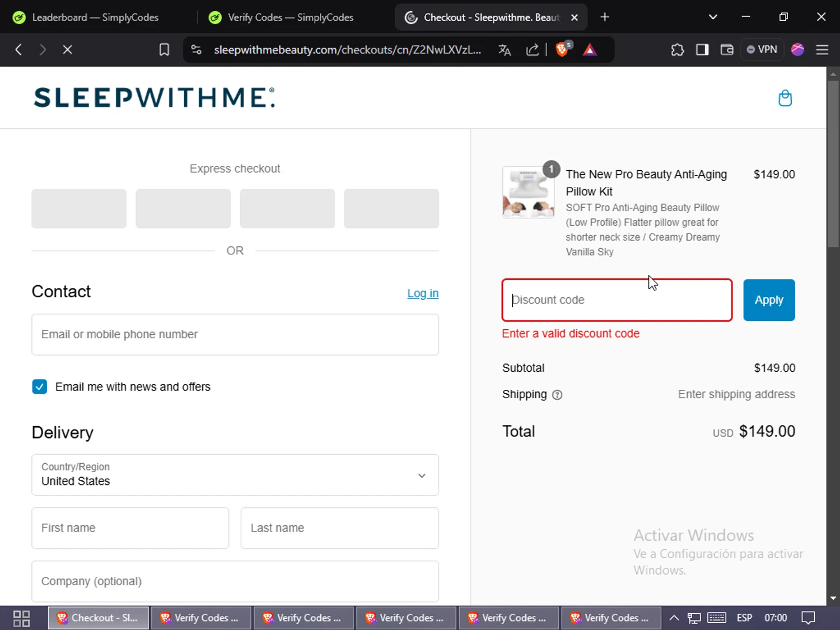Open the browser hamburger menu
Image resolution: width=840 pixels, height=630 pixels.
tap(822, 50)
